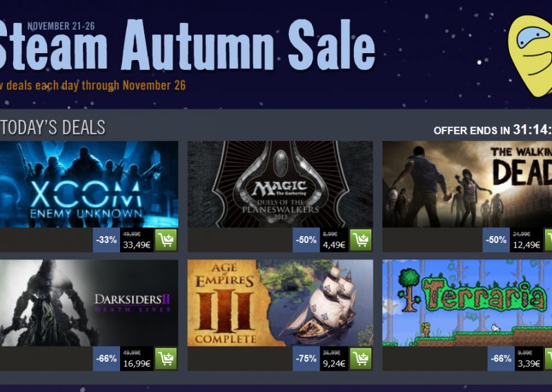
Task: Click the yellow mascot character in header
Action: tap(530, 57)
